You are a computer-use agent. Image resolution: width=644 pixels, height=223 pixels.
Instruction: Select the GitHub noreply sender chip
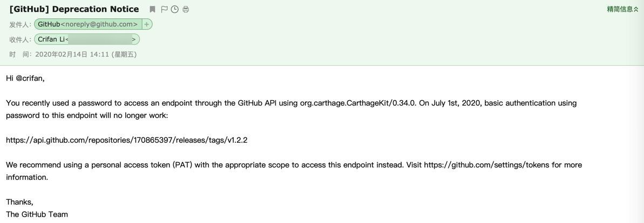[x=88, y=24]
